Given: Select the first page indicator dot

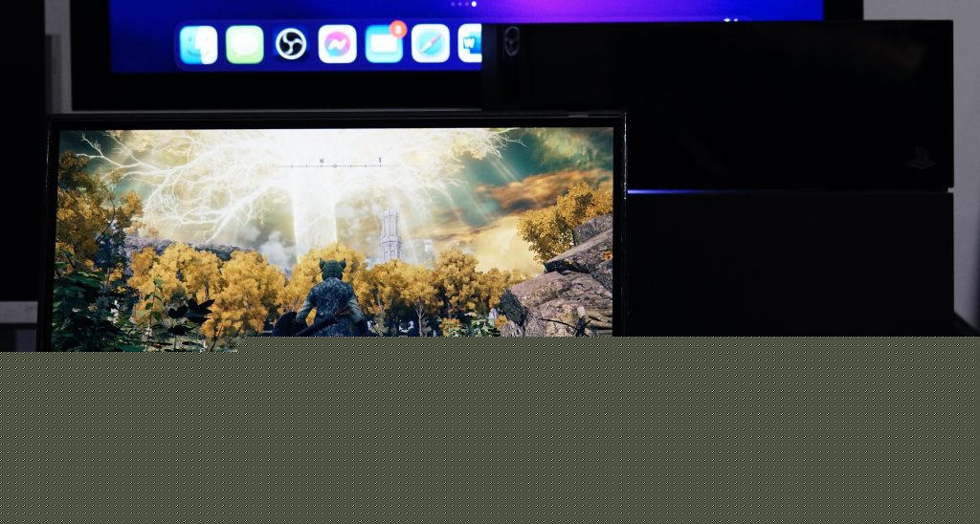Looking at the screenshot, I should [453, 5].
